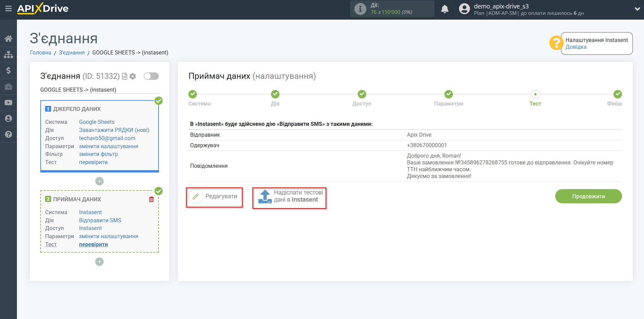Click the plus button below data receiver
The height and width of the screenshot is (319, 644).
click(99, 262)
